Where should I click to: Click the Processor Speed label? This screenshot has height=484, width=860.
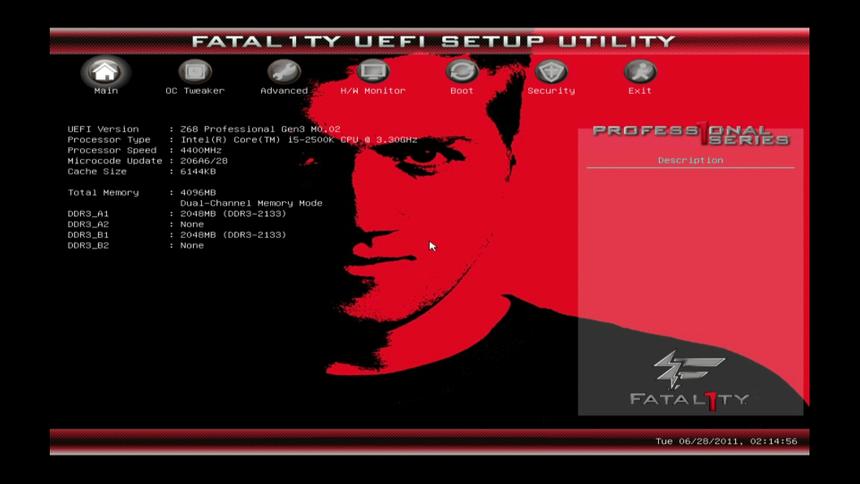[x=112, y=150]
